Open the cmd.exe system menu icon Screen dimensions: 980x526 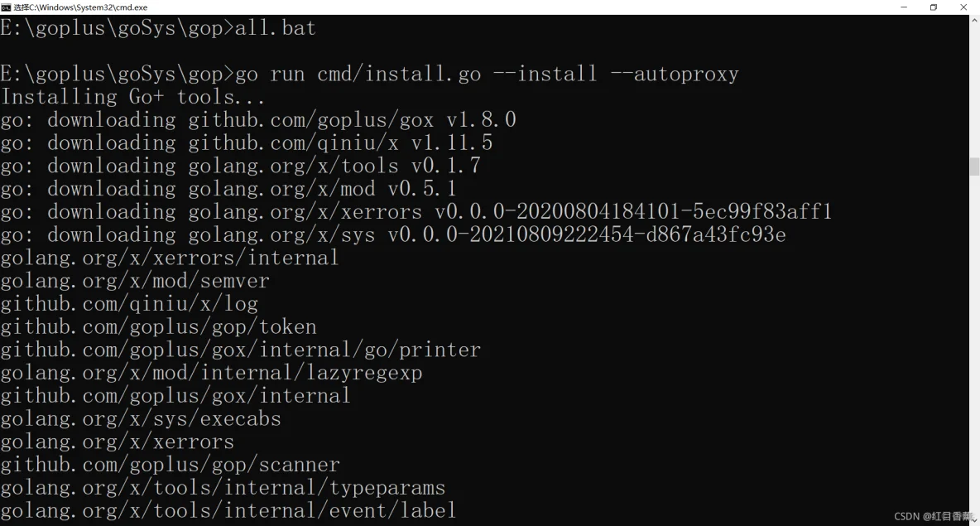(6, 7)
